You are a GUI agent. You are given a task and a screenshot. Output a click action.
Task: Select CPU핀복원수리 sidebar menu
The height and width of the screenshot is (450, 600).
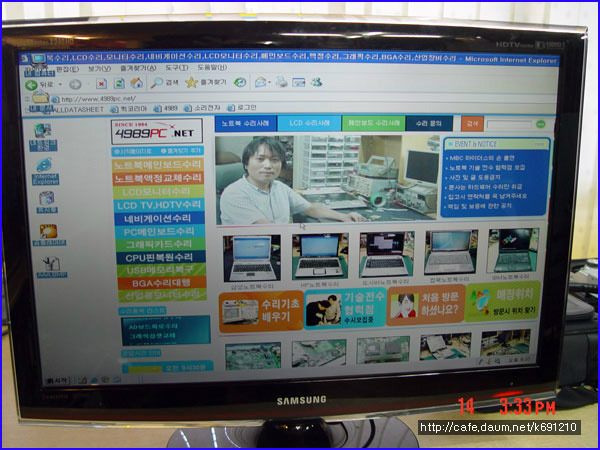(161, 257)
